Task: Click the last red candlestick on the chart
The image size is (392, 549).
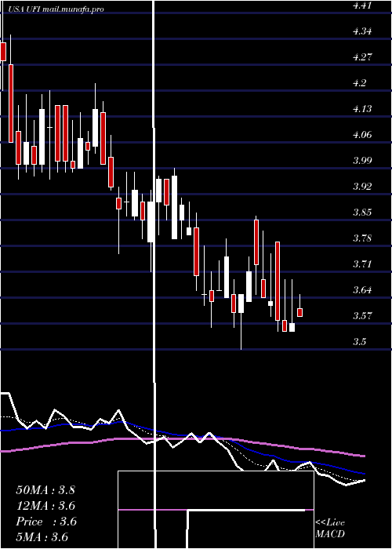Action: coord(300,312)
